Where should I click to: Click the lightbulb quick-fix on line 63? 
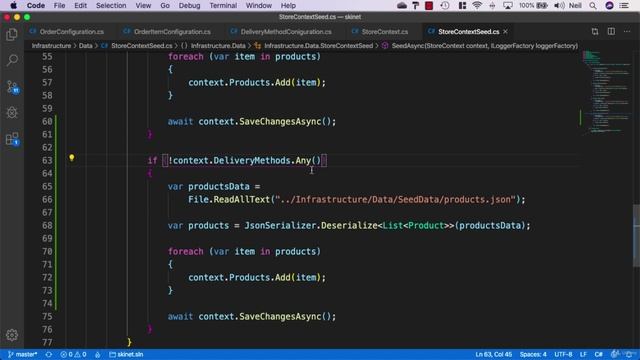pos(71,158)
